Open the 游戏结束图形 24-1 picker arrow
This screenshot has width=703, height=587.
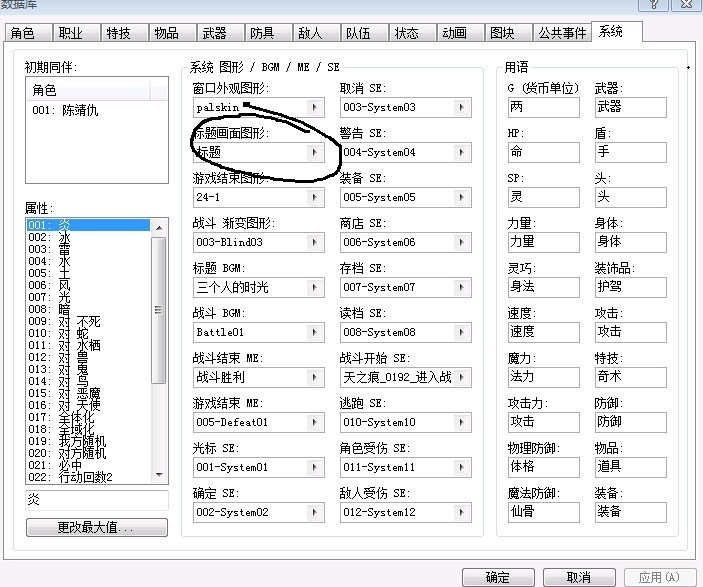click(x=314, y=197)
